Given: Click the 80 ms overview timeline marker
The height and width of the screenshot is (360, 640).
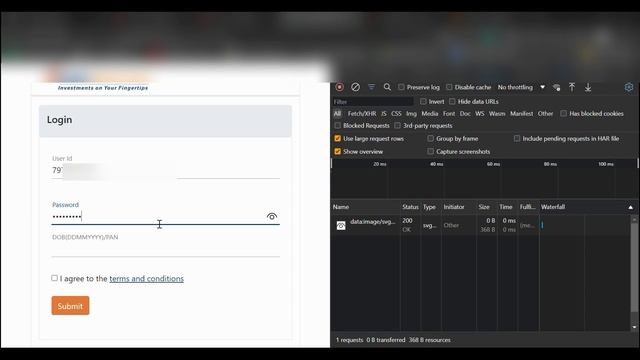Looking at the screenshot, I should (551, 164).
